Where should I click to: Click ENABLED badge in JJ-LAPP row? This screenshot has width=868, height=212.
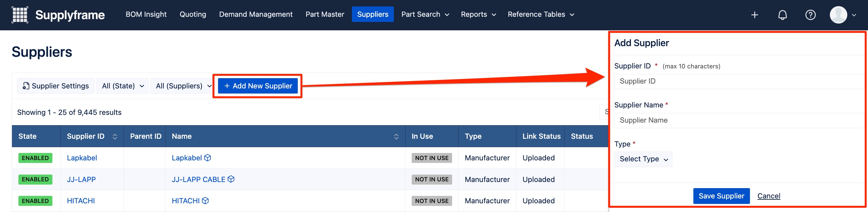[35, 179]
